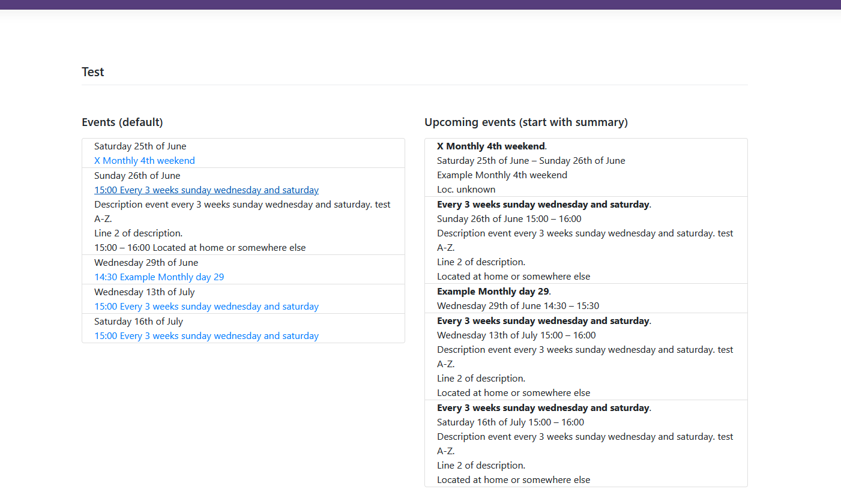
Task: Click the Saturday 25th of June date in Events list
Action: (140, 146)
